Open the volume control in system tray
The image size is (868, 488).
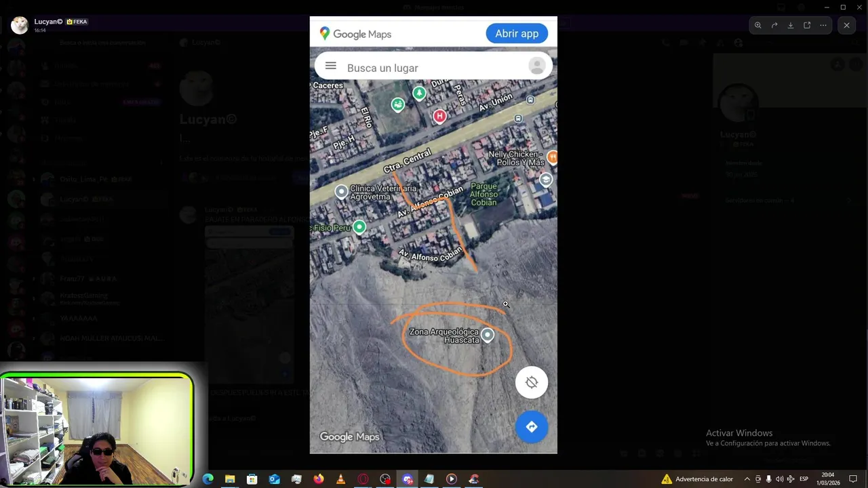pyautogui.click(x=779, y=479)
